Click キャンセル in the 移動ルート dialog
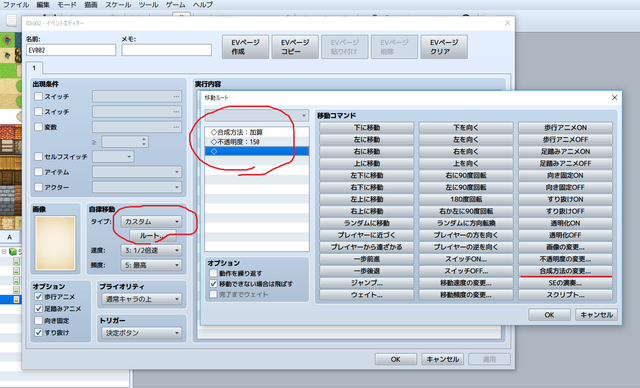Image resolution: width=640 pixels, height=388 pixels. [x=596, y=315]
